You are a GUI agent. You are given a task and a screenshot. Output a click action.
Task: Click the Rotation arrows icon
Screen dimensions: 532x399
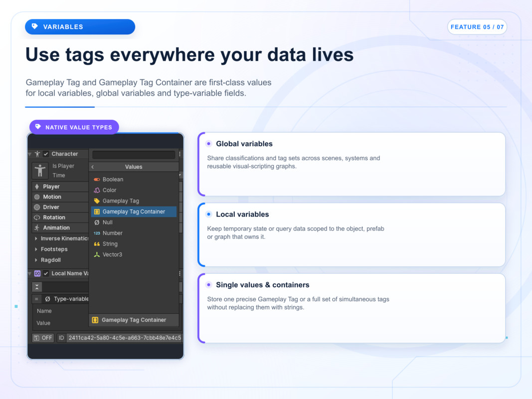(x=37, y=217)
